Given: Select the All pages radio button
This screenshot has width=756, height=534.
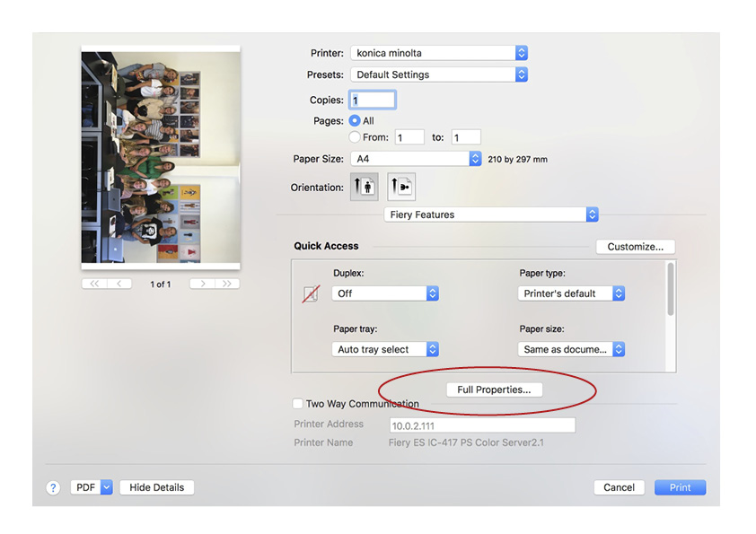Looking at the screenshot, I should click(x=355, y=120).
